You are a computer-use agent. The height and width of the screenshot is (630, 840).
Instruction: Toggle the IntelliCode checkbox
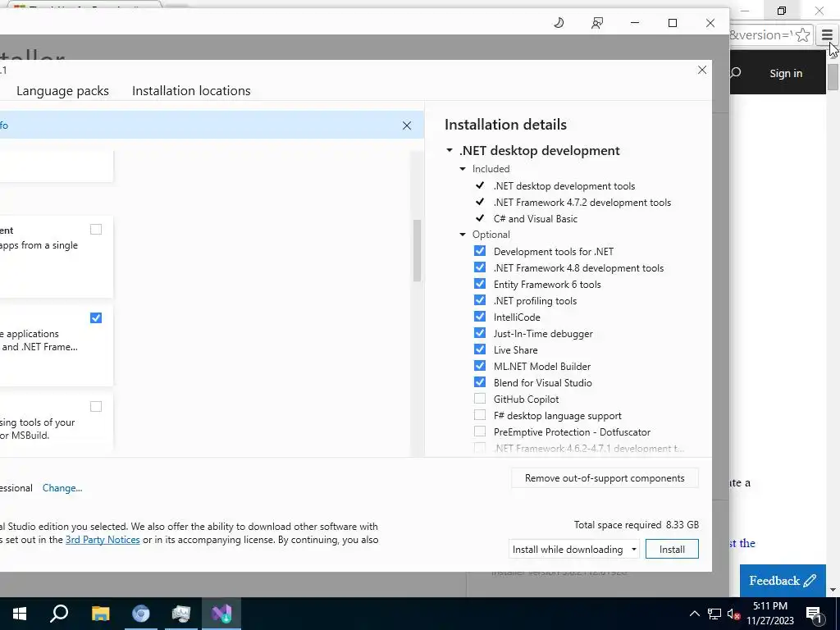tap(479, 317)
